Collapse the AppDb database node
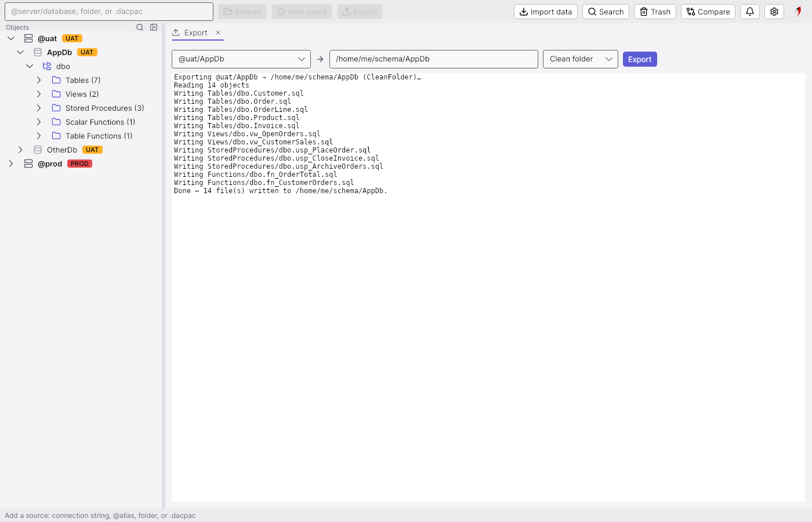The image size is (812, 522). [x=20, y=52]
